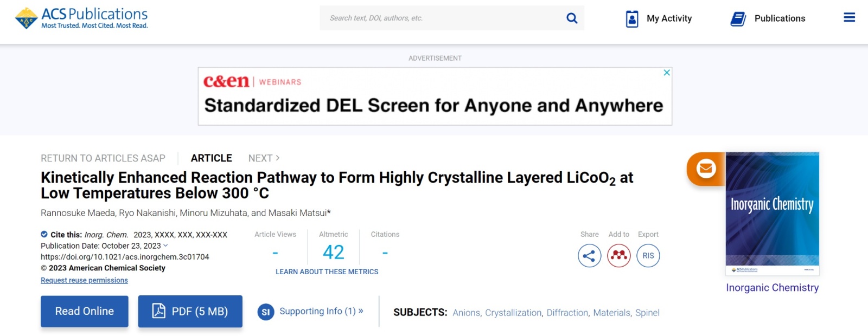Viewport: 868px width, 336px height.
Task: Go to NEXT article
Action: click(264, 158)
